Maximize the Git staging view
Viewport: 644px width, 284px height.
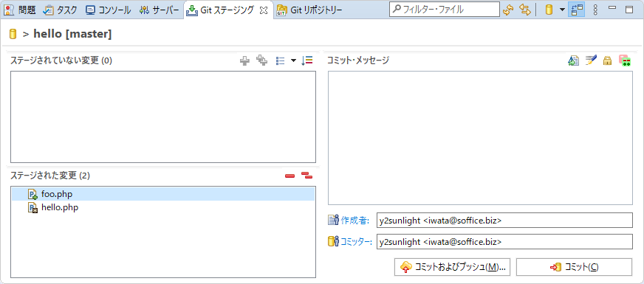point(629,10)
